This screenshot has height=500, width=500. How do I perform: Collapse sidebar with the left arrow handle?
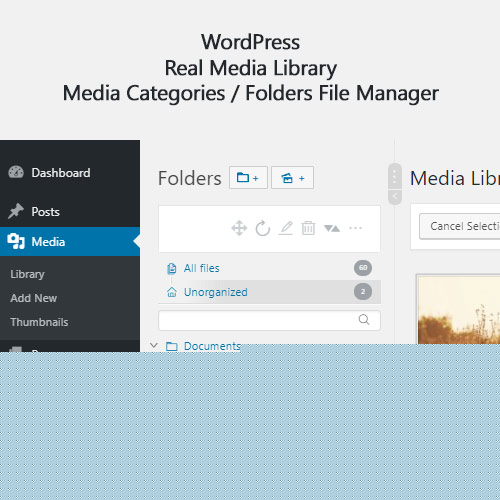click(395, 196)
